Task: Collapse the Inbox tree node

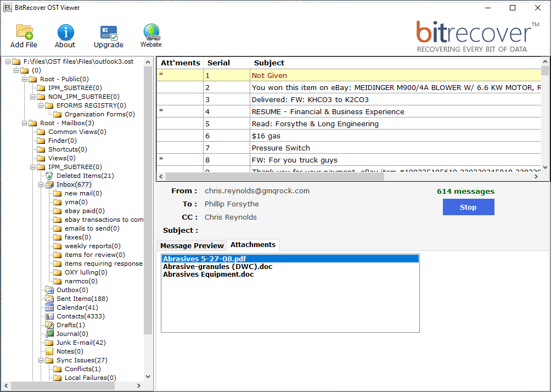Action: 41,184
